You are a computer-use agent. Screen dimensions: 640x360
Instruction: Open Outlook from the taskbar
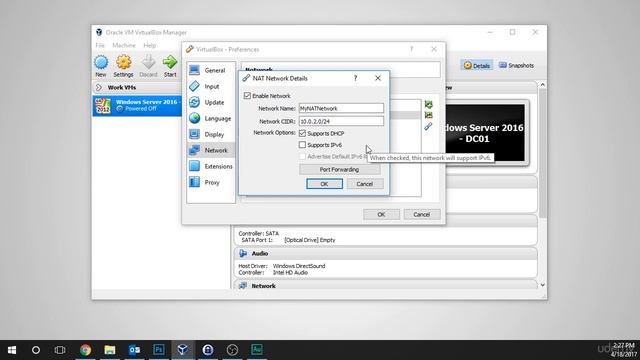[134, 350]
